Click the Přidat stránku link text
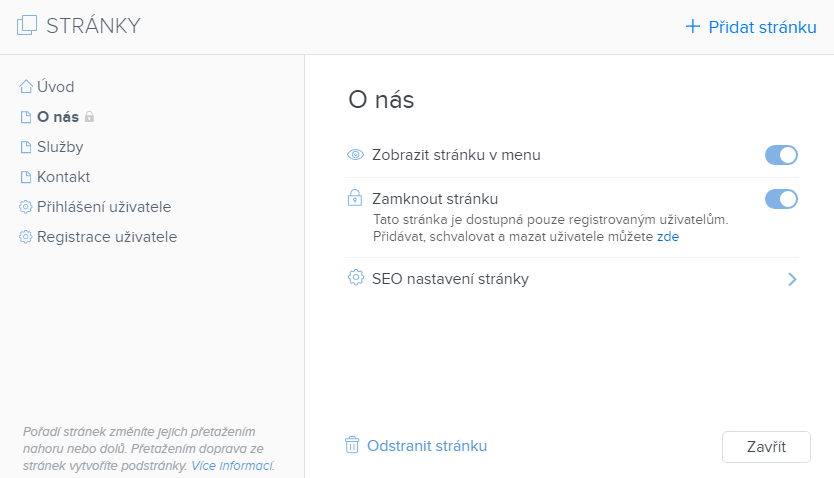Image resolution: width=834 pixels, height=478 pixels. (x=762, y=27)
